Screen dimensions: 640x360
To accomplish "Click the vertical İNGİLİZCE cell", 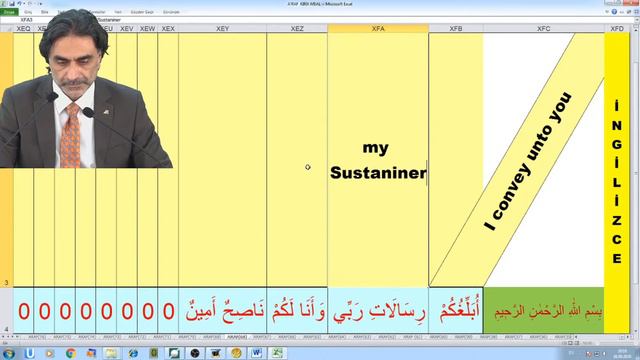I will point(617,183).
